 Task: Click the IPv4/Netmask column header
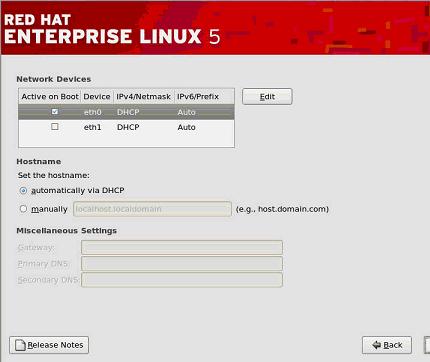(x=144, y=97)
